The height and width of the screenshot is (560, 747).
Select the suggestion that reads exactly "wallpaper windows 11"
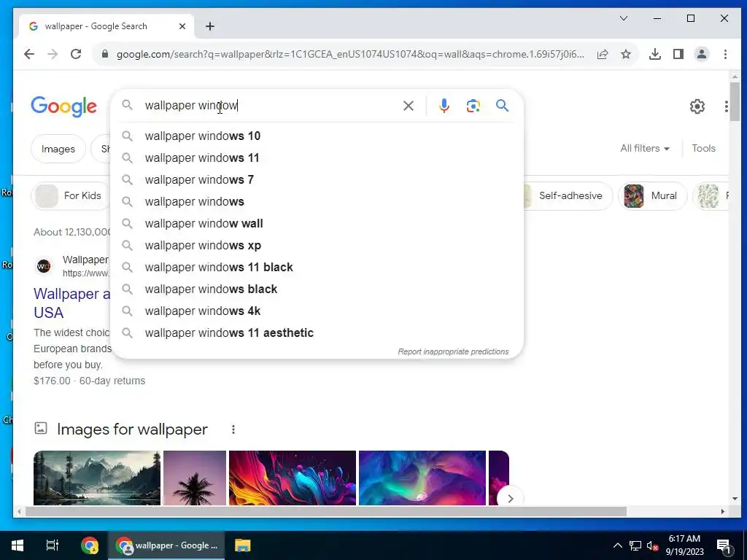pyautogui.click(x=317, y=158)
